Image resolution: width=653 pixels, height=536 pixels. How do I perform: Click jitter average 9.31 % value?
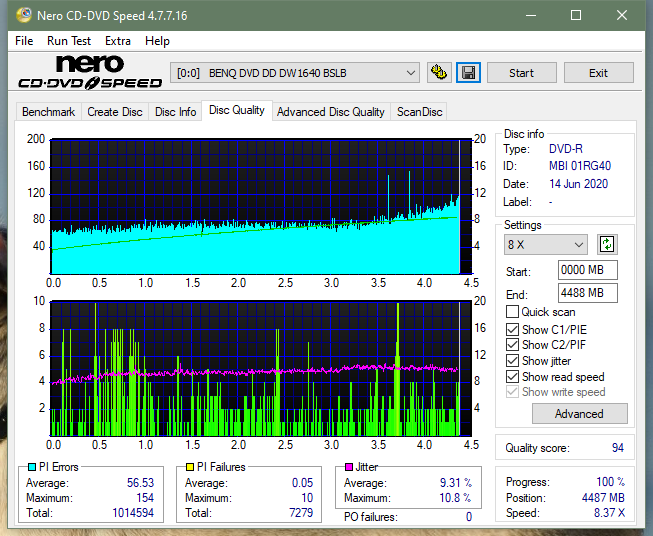pyautogui.click(x=456, y=483)
